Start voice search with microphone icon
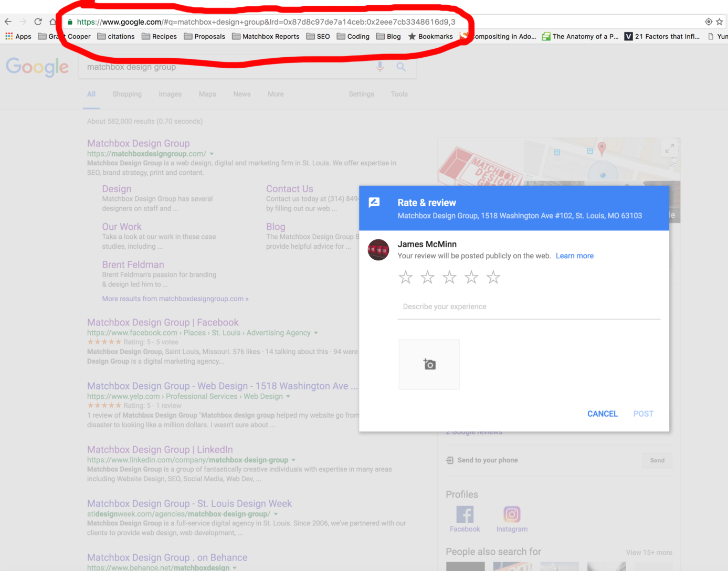The height and width of the screenshot is (571, 728). click(380, 67)
